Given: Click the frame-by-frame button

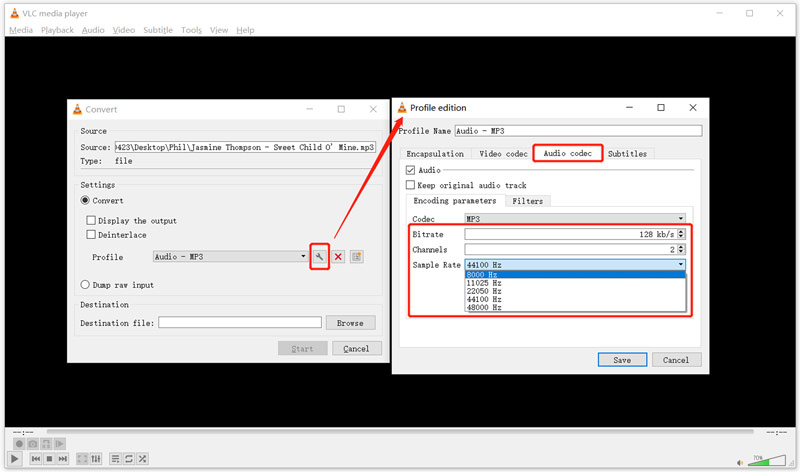Looking at the screenshot, I should [59, 443].
